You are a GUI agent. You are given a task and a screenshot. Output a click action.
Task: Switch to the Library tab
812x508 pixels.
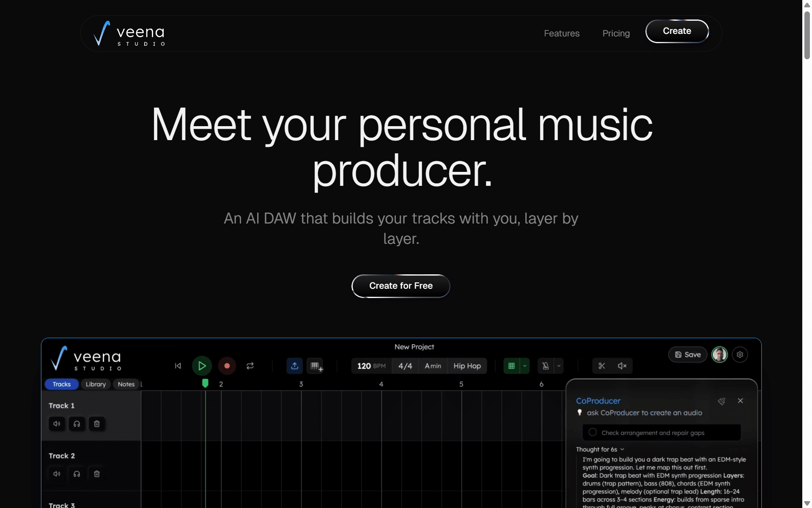click(x=96, y=384)
